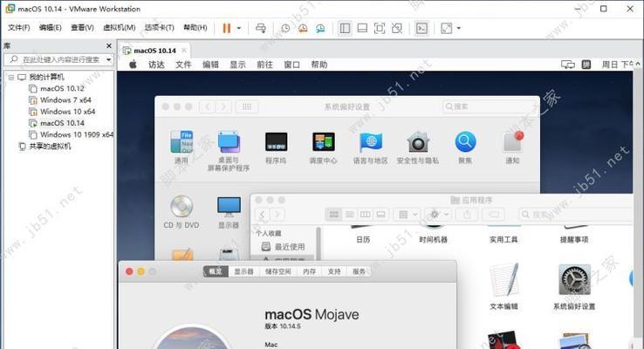Toggle the console view icon in toolbar

pyautogui.click(x=421, y=28)
